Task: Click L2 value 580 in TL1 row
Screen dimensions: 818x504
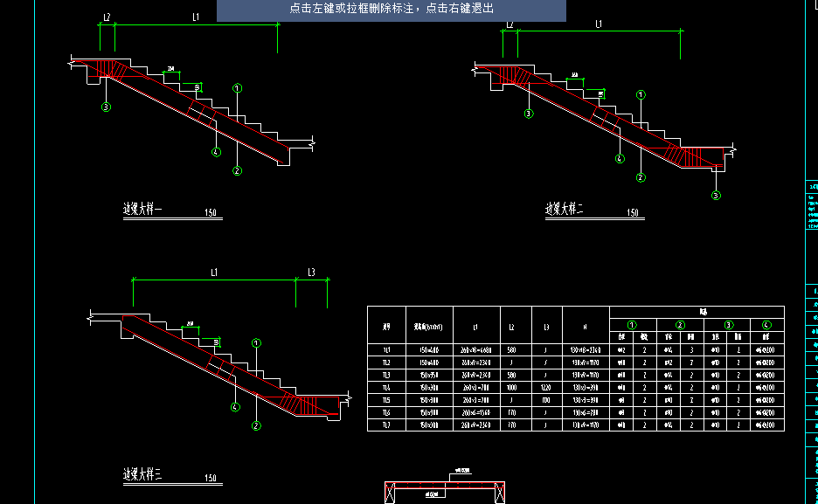Action: (x=511, y=350)
